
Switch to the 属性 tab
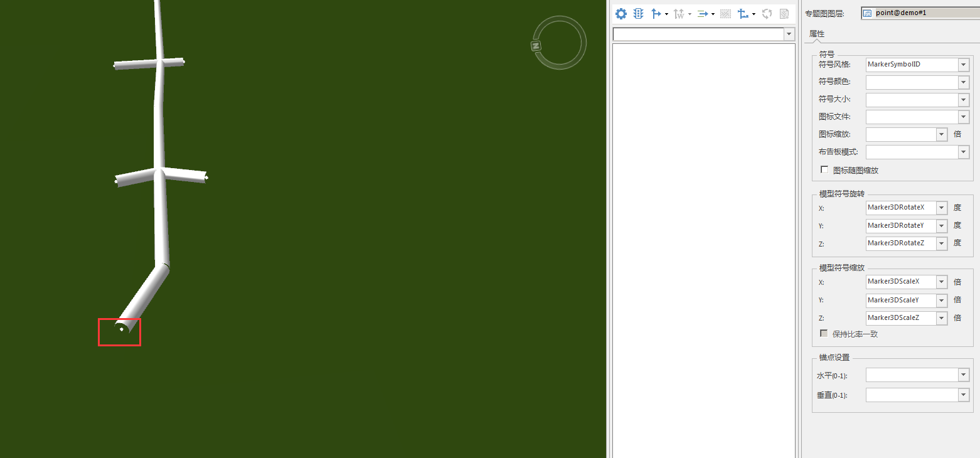tap(817, 34)
